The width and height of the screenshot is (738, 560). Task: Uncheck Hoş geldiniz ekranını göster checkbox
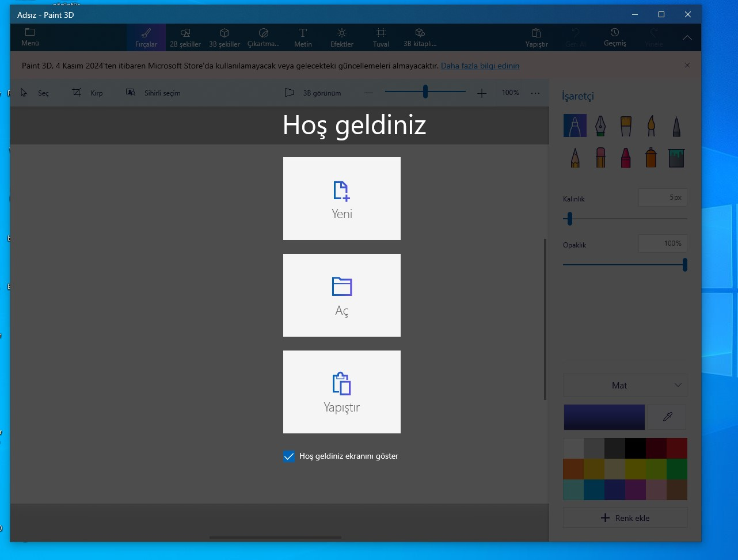pos(289,456)
